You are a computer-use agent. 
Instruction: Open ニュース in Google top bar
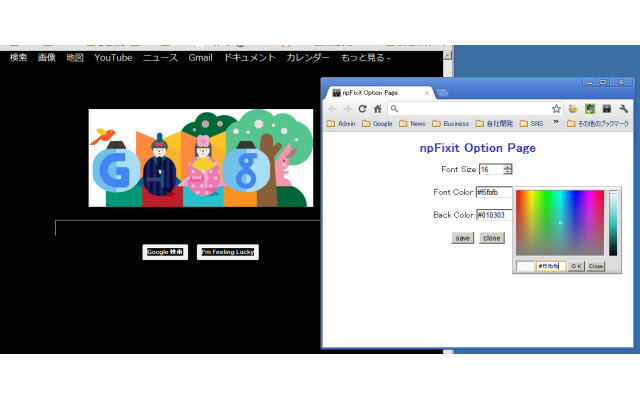pyautogui.click(x=160, y=58)
